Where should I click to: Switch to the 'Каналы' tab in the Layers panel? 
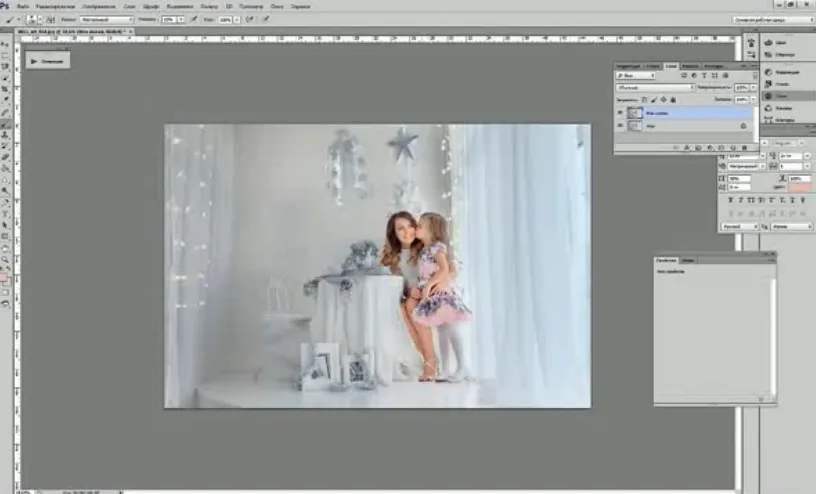pyautogui.click(x=691, y=66)
